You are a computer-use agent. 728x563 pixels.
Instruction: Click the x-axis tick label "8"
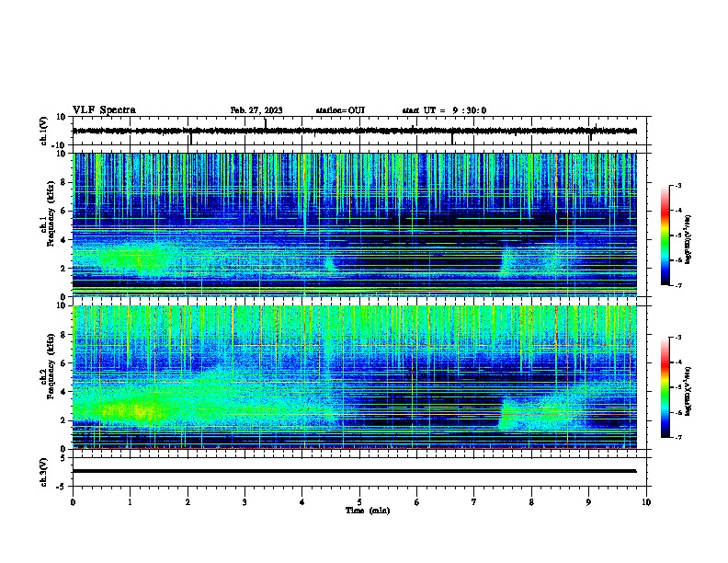[531, 502]
